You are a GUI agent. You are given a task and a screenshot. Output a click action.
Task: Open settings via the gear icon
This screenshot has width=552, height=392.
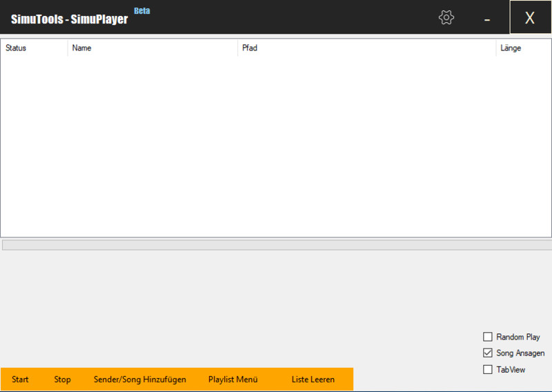coord(446,18)
